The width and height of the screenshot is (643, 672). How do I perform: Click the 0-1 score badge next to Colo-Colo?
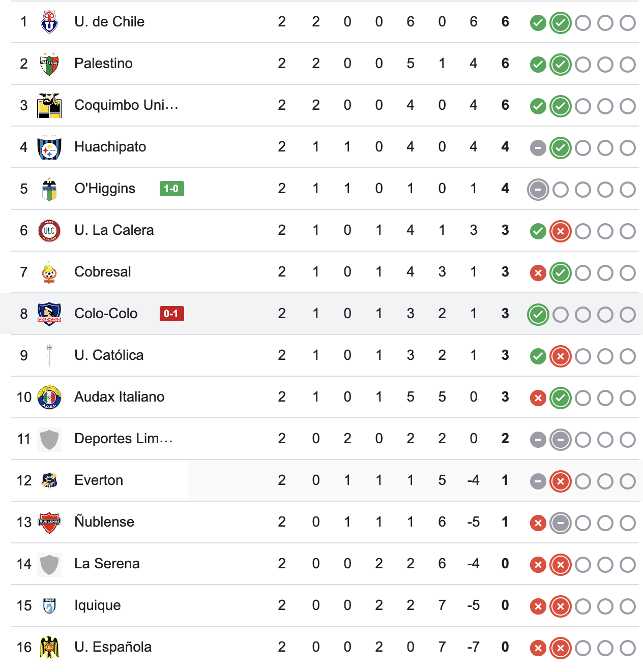(x=171, y=314)
